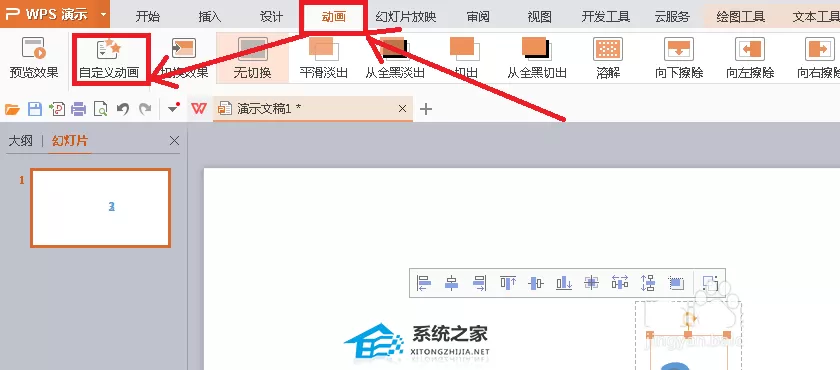This screenshot has width=840, height=370.
Task: Add a new document tab with plus
Action: point(425,109)
